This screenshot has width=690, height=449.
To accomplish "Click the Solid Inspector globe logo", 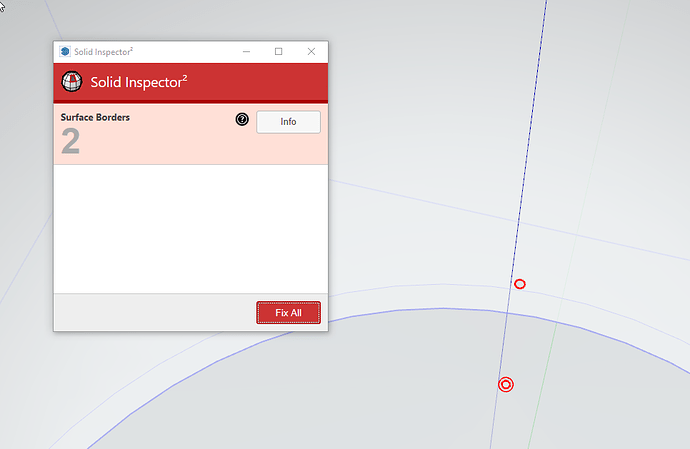I will pyautogui.click(x=72, y=82).
